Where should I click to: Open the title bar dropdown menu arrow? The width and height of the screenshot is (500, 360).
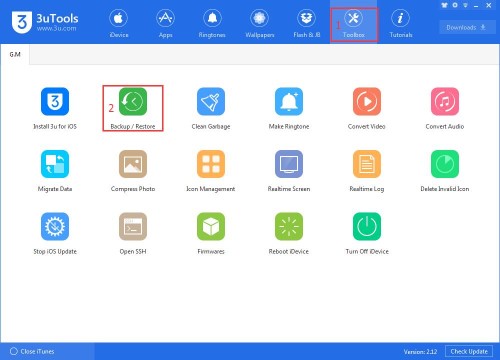pos(465,5)
